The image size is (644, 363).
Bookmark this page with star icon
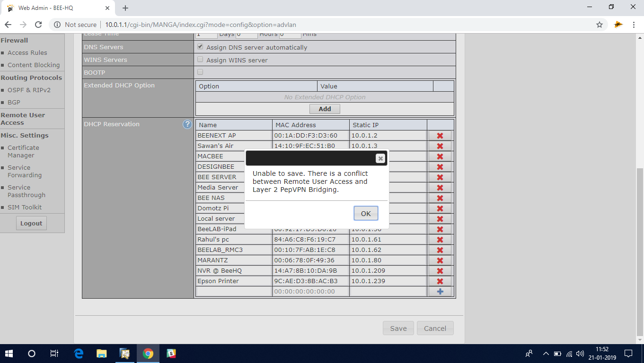[600, 25]
